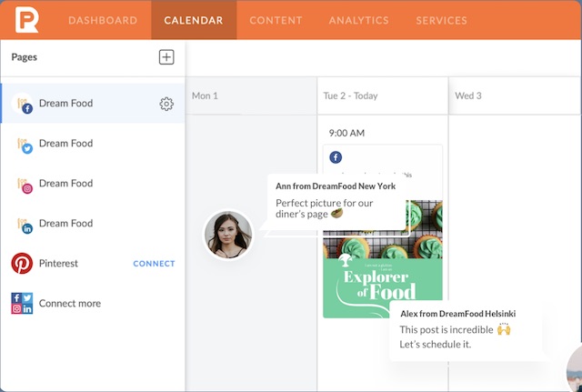Select the Dream Food Twitter page
This screenshot has height=392, width=582.
point(93,144)
